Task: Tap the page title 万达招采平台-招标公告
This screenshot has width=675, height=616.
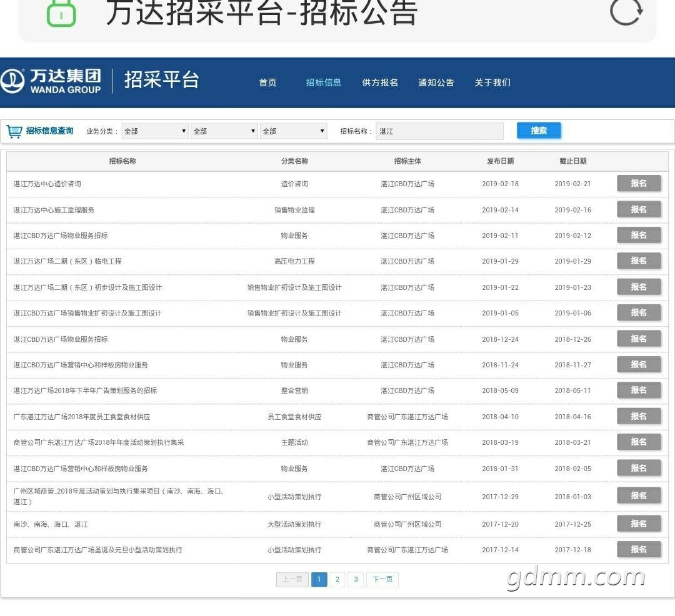Action: tap(262, 12)
